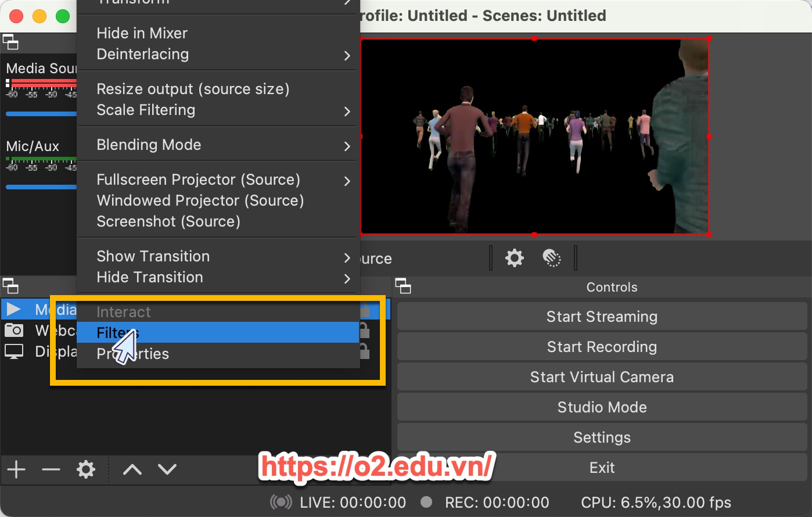Open the Show Transition submenu
This screenshot has height=517, width=812.
point(218,256)
